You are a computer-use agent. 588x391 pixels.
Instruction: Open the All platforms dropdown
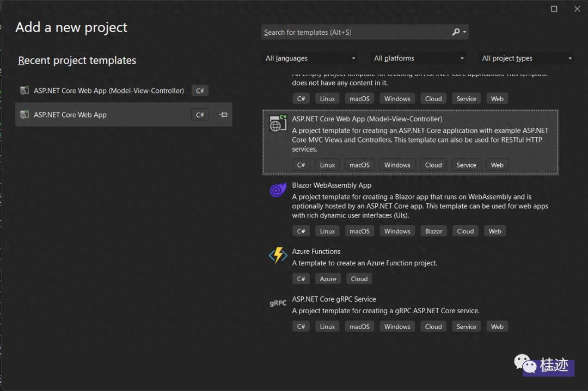click(x=418, y=58)
